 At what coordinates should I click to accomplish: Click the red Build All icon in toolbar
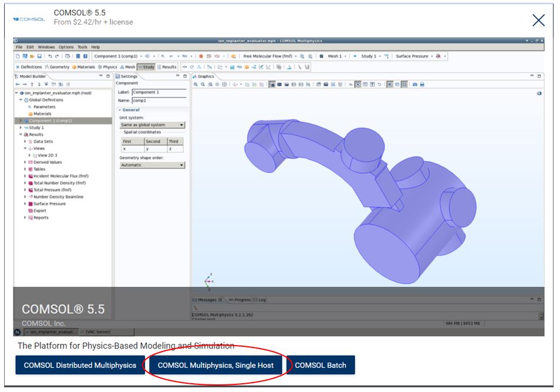tap(201, 56)
